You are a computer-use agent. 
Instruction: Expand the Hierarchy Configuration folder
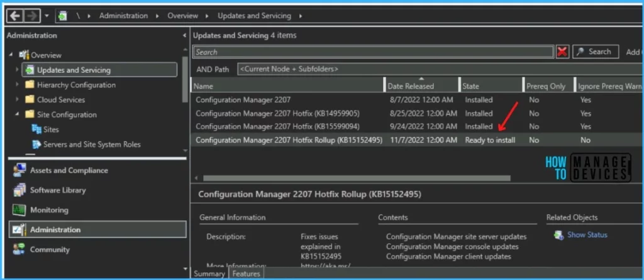pyautogui.click(x=17, y=85)
